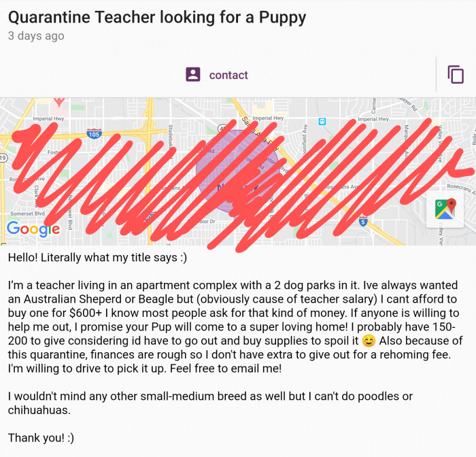Open the contact person icon
This screenshot has width=476, height=457.
coord(192,74)
